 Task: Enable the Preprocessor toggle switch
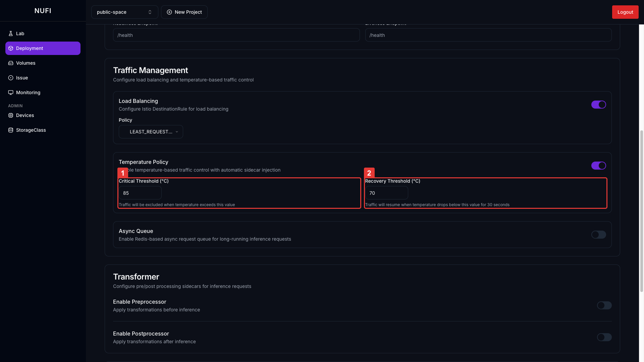pos(604,305)
